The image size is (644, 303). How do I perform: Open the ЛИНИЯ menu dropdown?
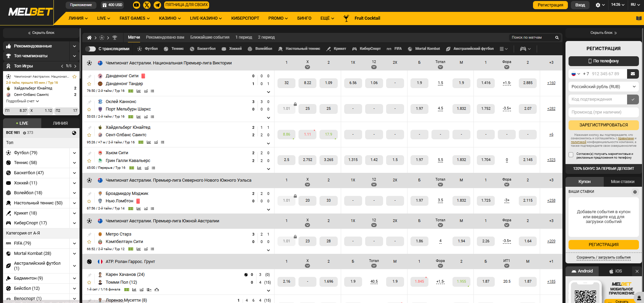78,18
